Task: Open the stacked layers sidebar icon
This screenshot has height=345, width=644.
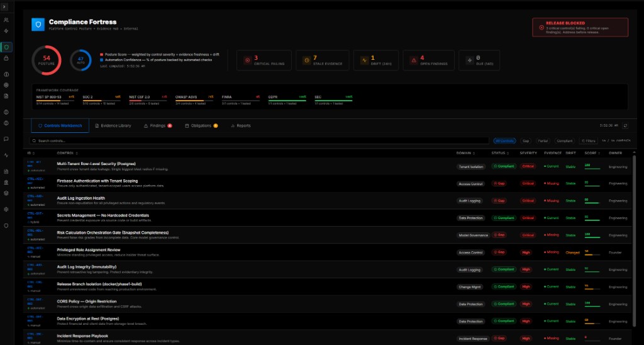Action: click(x=6, y=193)
